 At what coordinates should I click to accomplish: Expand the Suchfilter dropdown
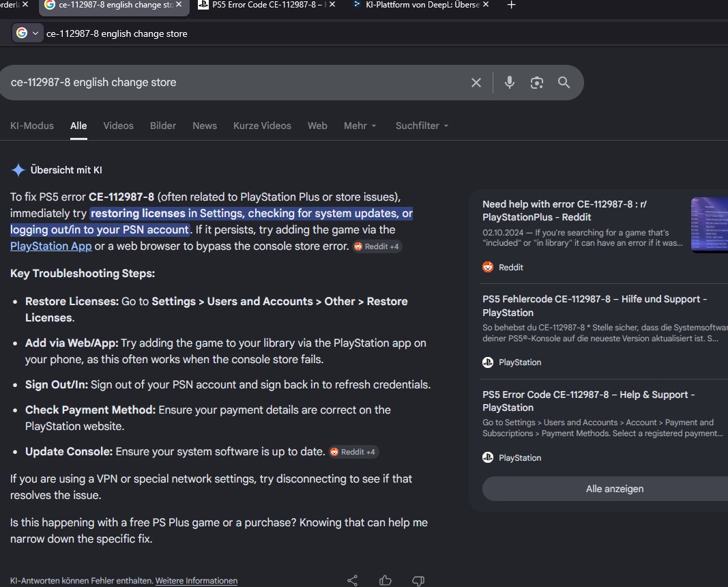pos(422,126)
